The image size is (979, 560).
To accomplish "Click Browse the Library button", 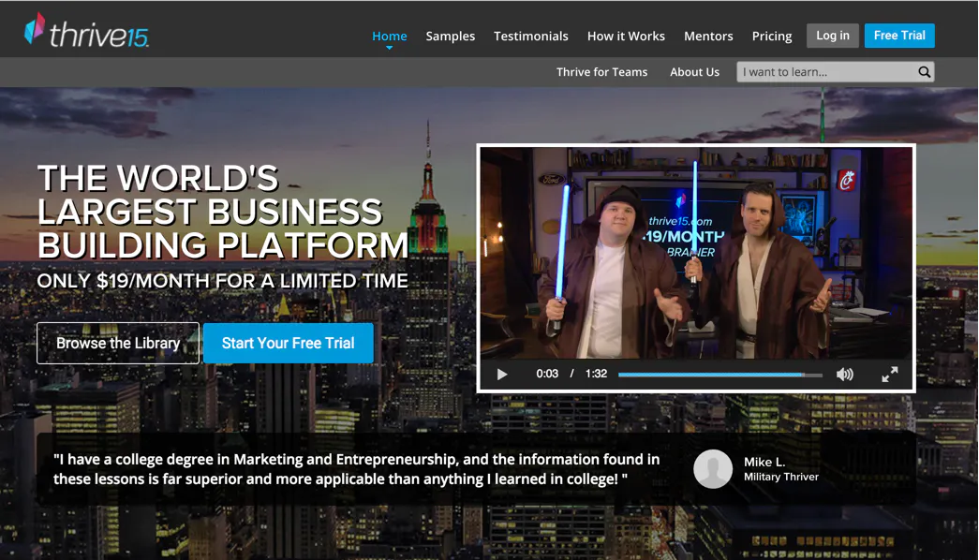I will (x=118, y=343).
